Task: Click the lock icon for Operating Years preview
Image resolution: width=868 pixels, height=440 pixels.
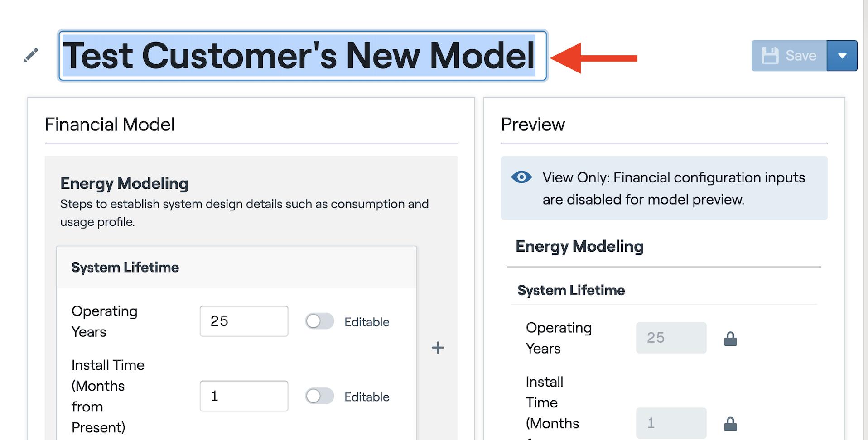Action: 730,339
